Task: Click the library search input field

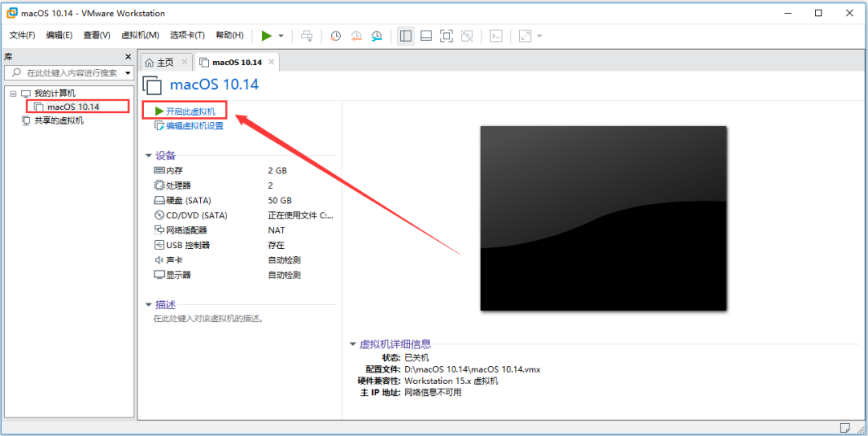Action: point(68,72)
